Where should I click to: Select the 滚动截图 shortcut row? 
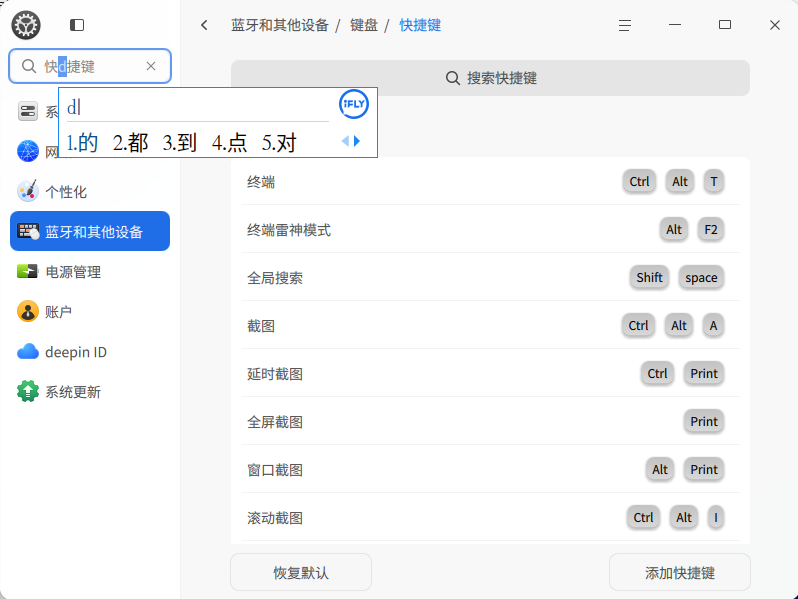coord(490,517)
